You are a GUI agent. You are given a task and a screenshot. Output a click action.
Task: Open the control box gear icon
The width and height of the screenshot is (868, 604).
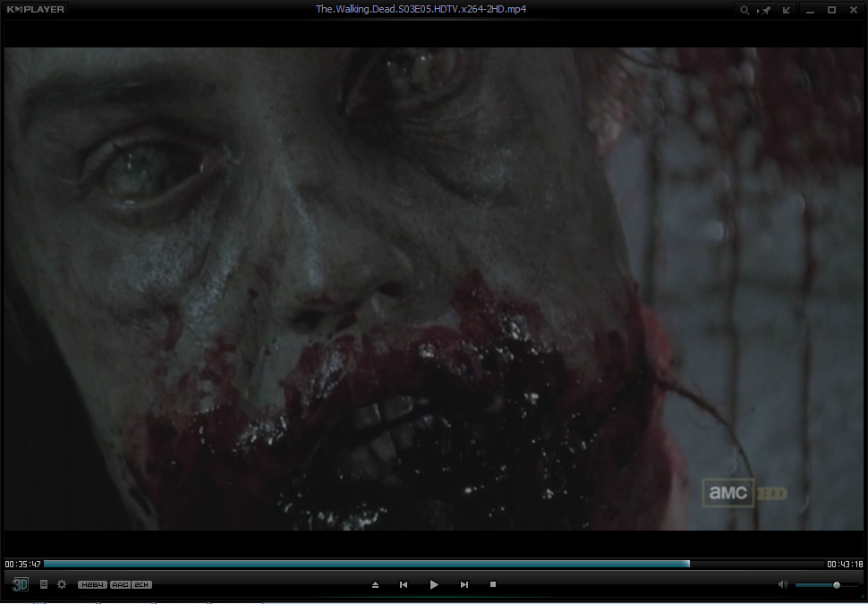click(62, 584)
